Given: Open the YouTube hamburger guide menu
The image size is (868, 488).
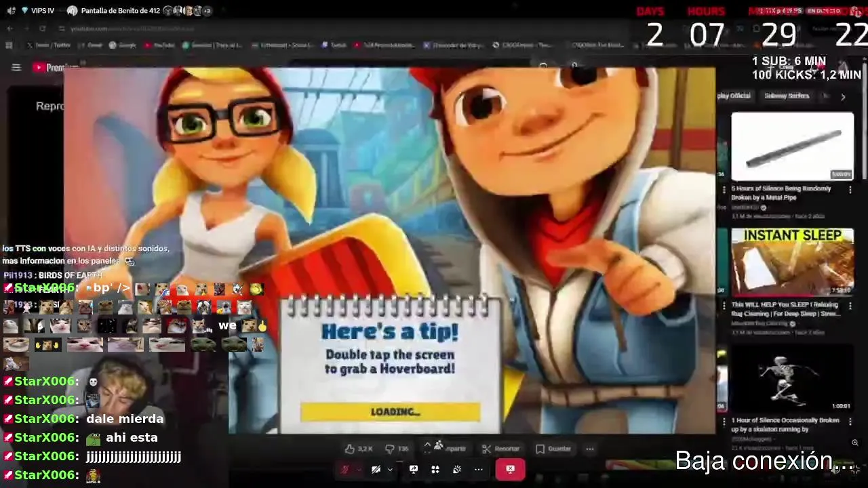Looking at the screenshot, I should [x=16, y=67].
